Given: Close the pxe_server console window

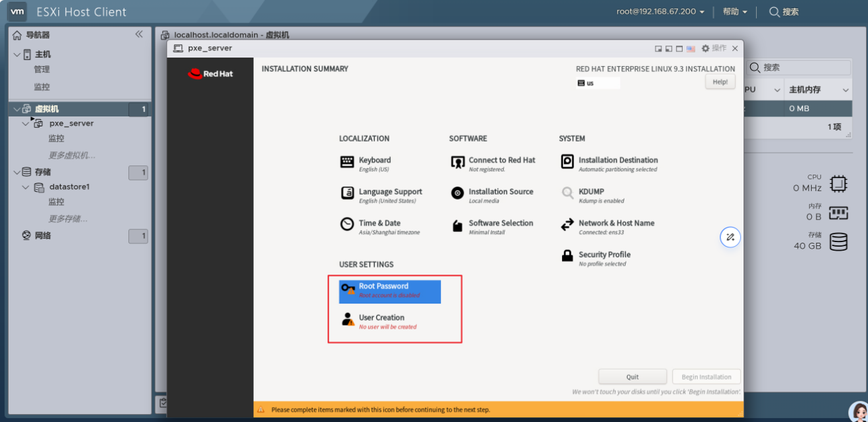Looking at the screenshot, I should pos(735,48).
